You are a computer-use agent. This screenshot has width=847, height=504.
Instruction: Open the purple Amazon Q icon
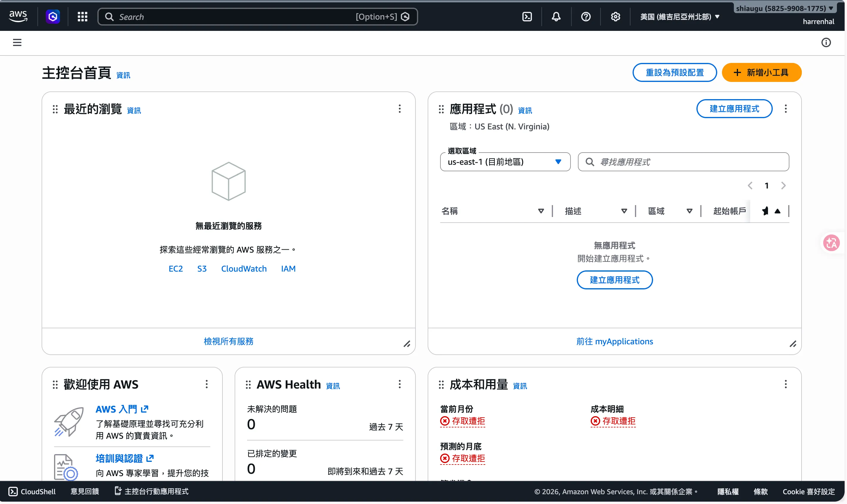pos(53,16)
